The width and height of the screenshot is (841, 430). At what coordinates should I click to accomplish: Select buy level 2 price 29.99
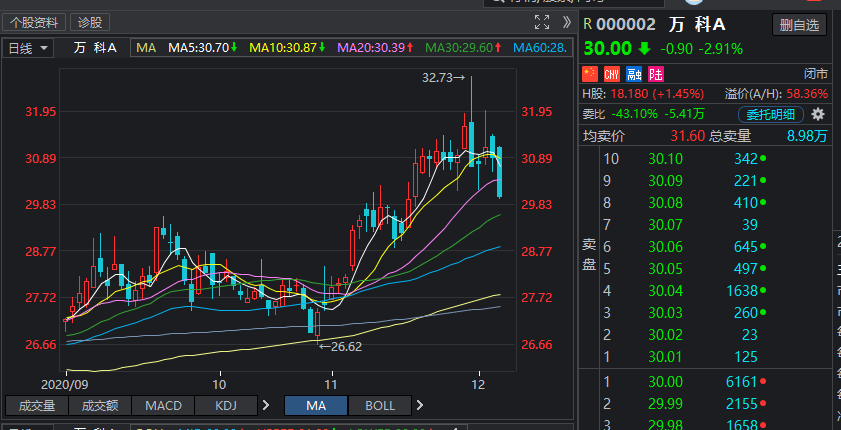click(666, 403)
